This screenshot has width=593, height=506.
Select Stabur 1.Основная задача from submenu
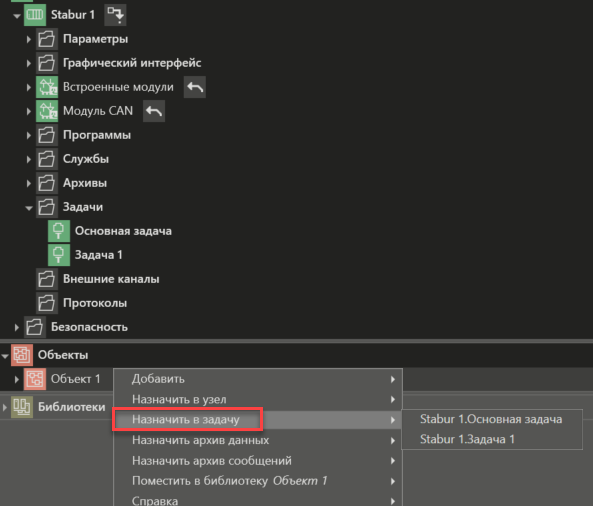pos(491,419)
